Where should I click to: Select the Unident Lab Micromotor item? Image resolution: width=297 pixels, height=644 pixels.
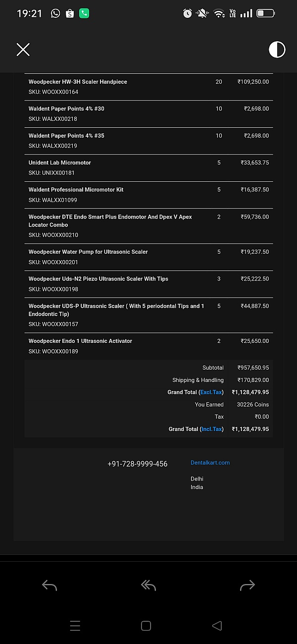60,162
